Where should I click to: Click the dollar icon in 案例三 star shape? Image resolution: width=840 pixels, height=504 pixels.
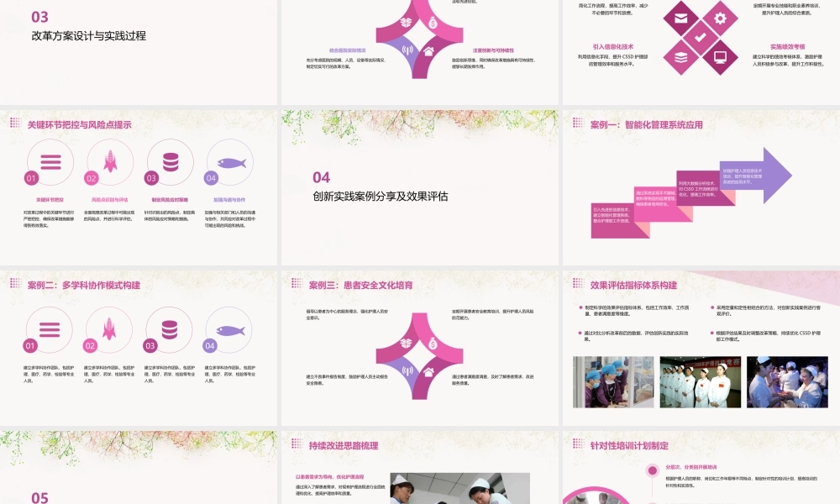tap(433, 343)
